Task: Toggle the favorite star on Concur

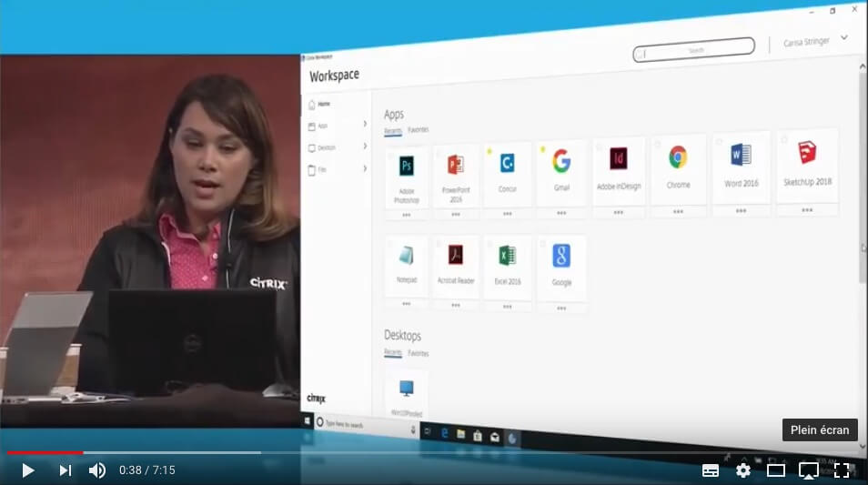Action: tap(490, 149)
